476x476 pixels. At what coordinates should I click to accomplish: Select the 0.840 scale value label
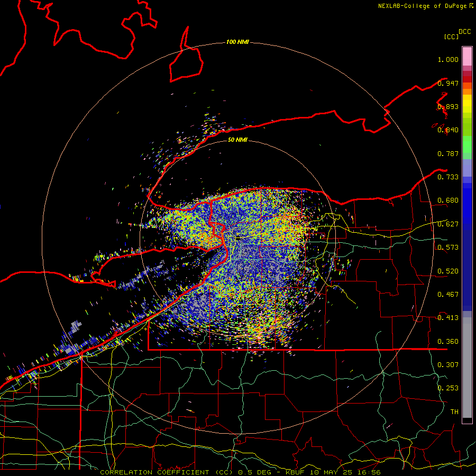(448, 130)
